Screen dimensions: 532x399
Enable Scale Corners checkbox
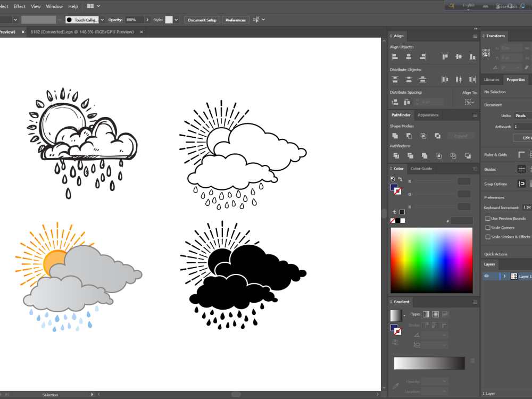coord(488,228)
